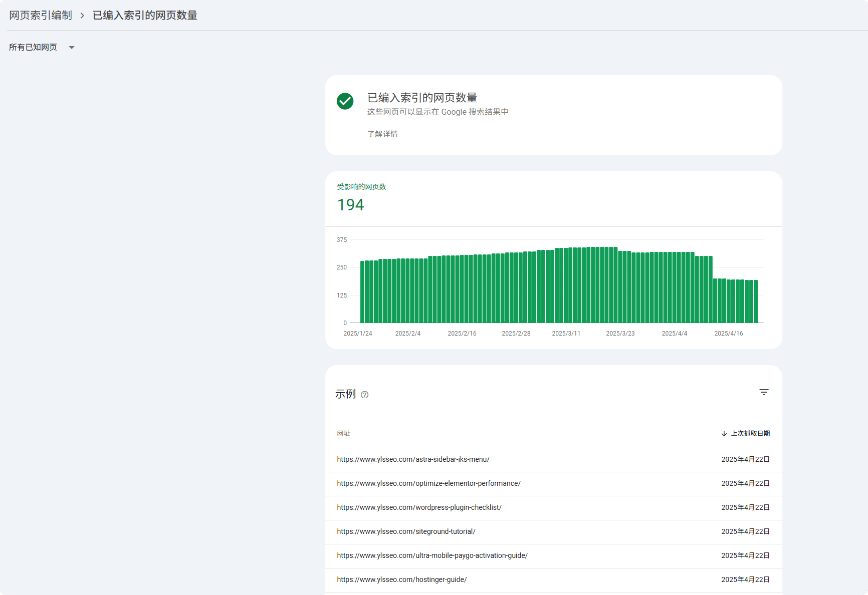Image resolution: width=868 pixels, height=595 pixels.
Task: Click the crawl date of the hostinger-guide row
Action: (745, 580)
